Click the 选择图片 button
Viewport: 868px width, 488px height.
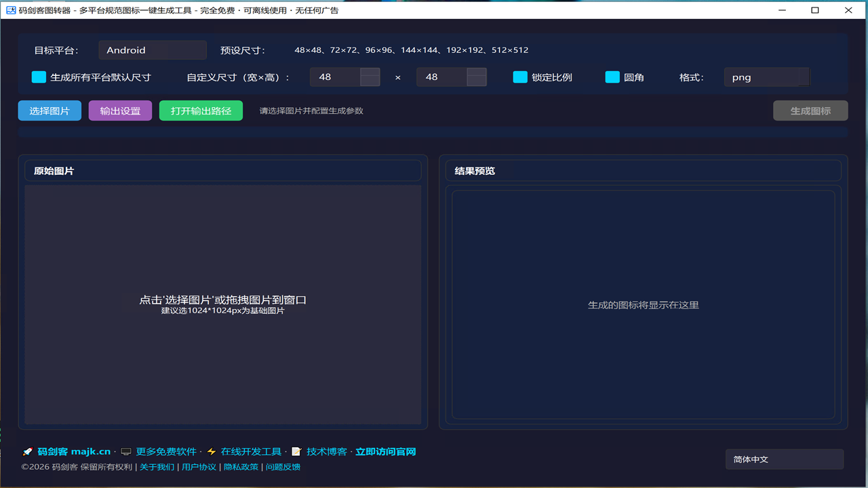pyautogui.click(x=50, y=110)
